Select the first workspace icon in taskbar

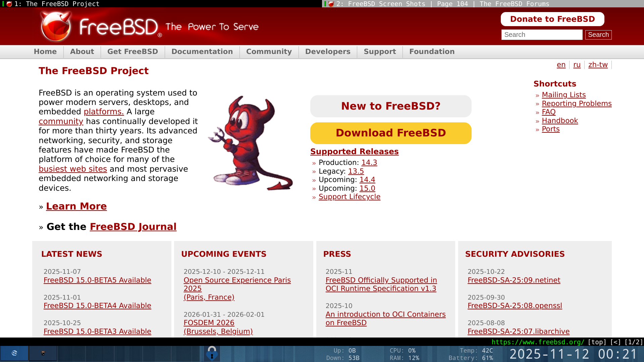(x=14, y=353)
